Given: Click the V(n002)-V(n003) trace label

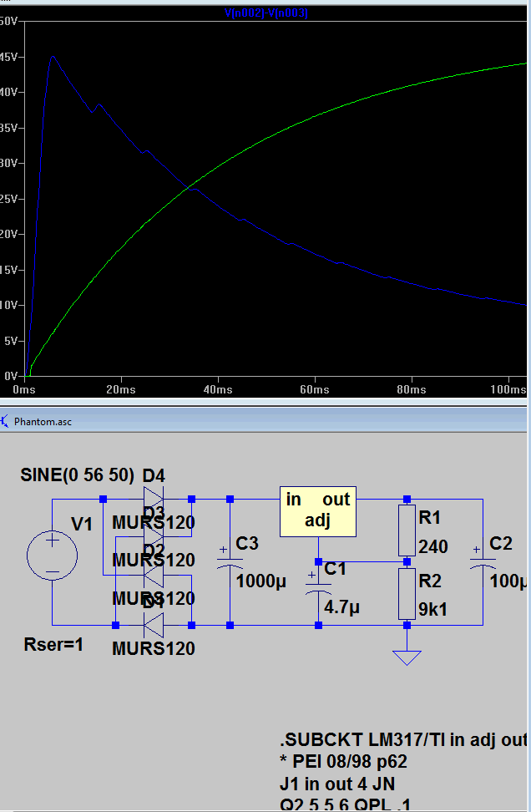Looking at the screenshot, I should 266,13.
